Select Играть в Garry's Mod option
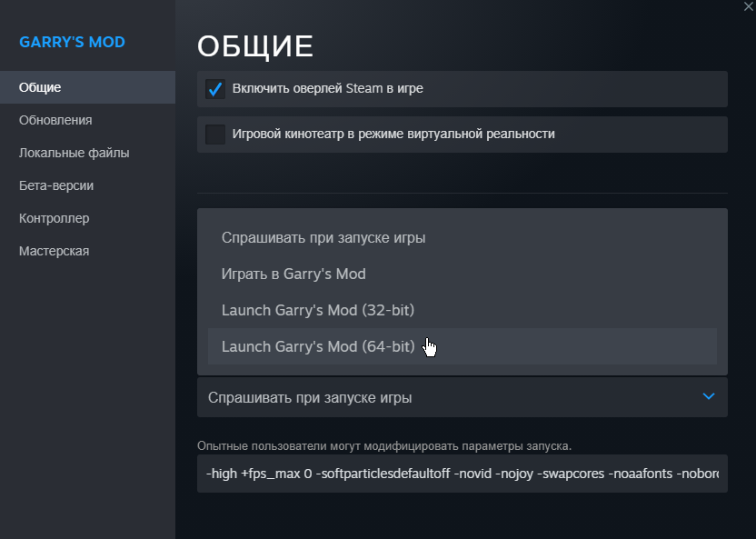Image resolution: width=756 pixels, height=539 pixels. pos(462,274)
